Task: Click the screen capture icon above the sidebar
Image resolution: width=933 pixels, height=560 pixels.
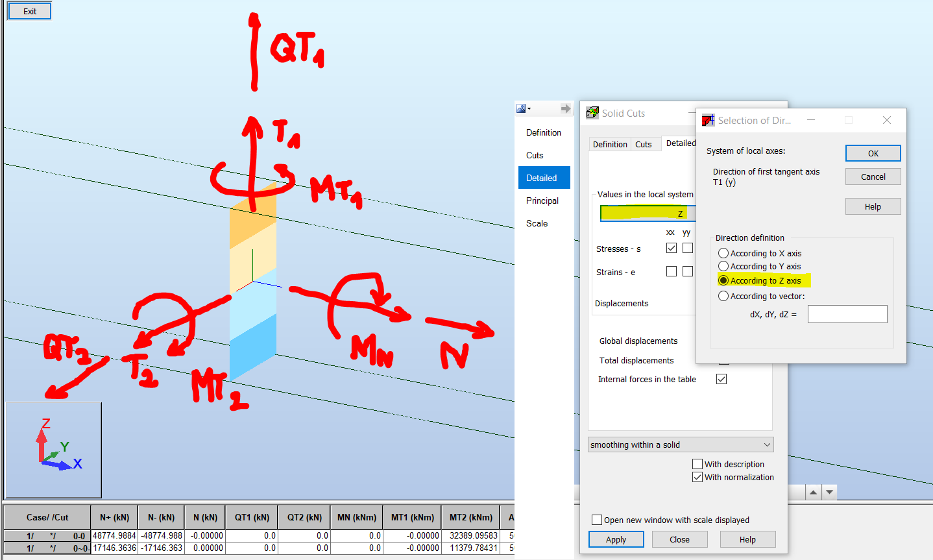Action: pyautogui.click(x=521, y=108)
